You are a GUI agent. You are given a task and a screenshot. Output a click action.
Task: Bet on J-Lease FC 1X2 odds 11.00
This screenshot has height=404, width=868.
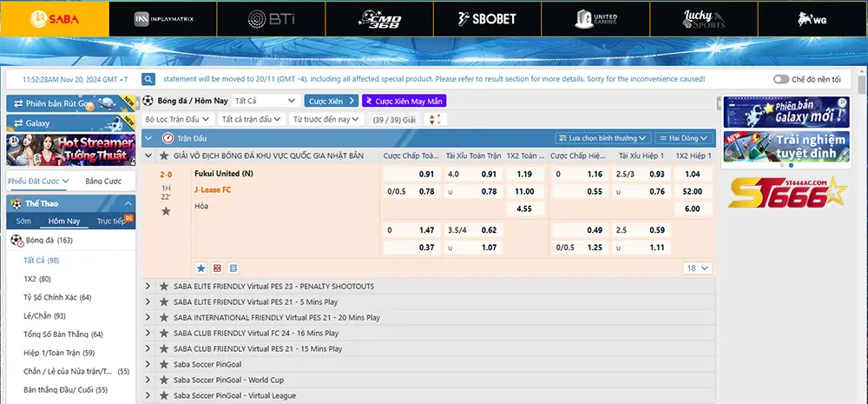(x=525, y=192)
